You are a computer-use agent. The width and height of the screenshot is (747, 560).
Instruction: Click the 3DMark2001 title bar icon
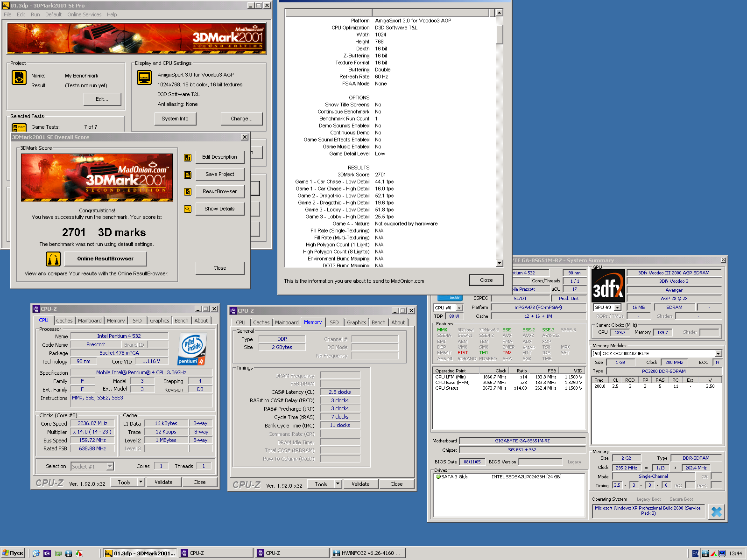7,6
